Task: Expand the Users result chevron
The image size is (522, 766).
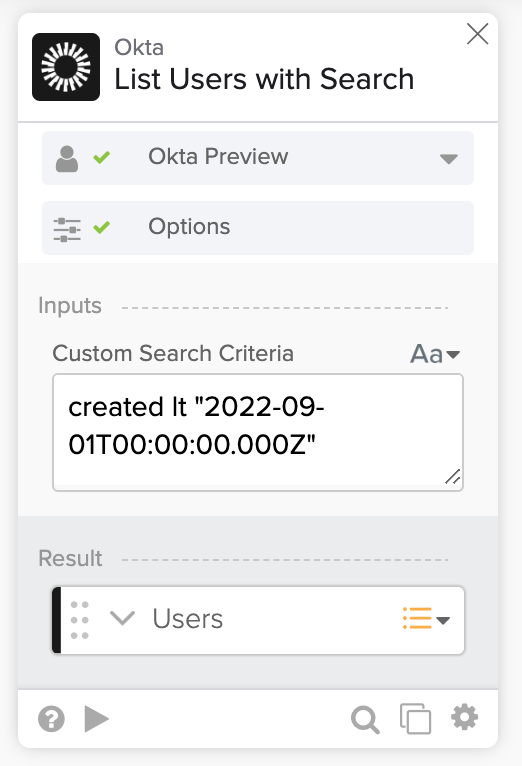Action: point(122,618)
